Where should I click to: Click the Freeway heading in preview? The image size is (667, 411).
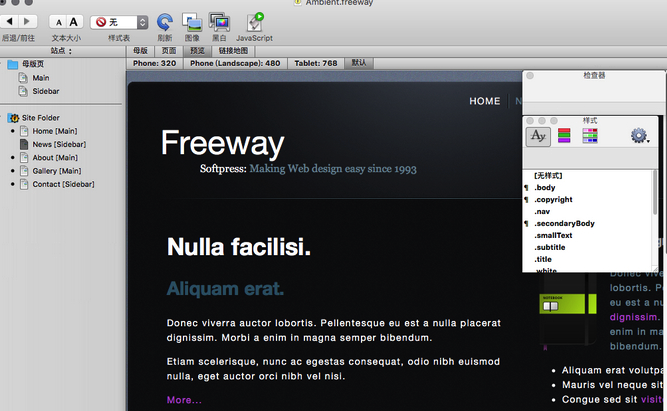pyautogui.click(x=222, y=144)
